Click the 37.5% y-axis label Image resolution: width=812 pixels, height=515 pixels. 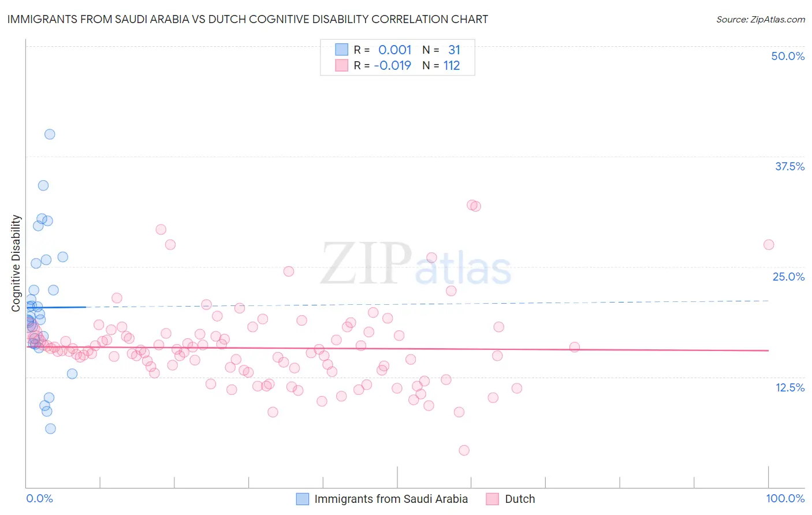pos(789,166)
